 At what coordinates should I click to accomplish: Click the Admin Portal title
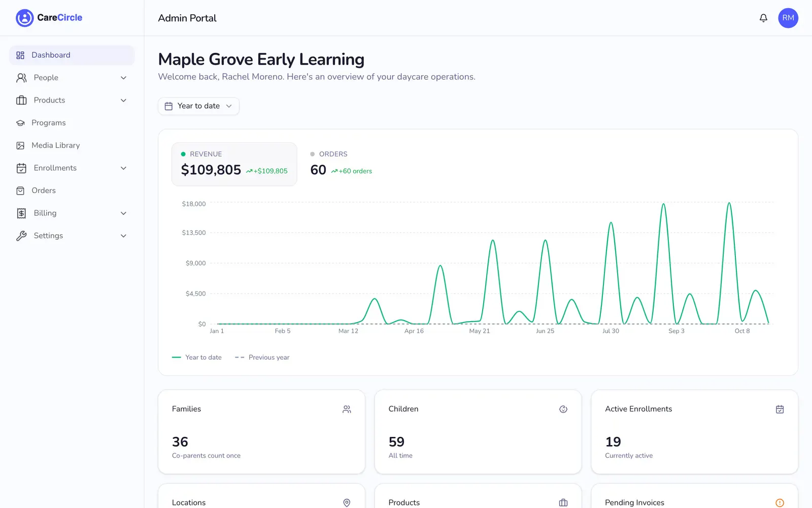(x=187, y=18)
